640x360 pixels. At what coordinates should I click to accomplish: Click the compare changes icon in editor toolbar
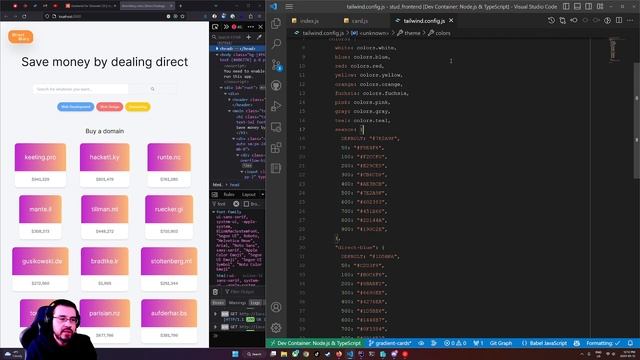click(x=563, y=20)
